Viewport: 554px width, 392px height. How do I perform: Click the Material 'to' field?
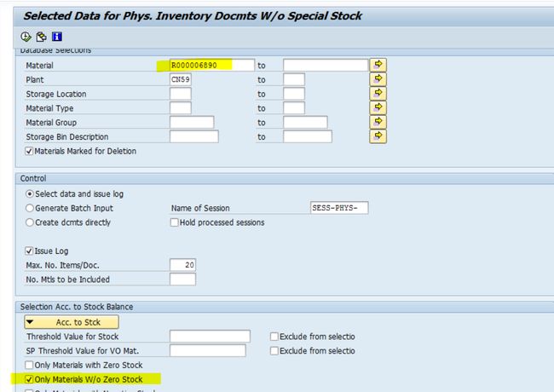coord(326,66)
